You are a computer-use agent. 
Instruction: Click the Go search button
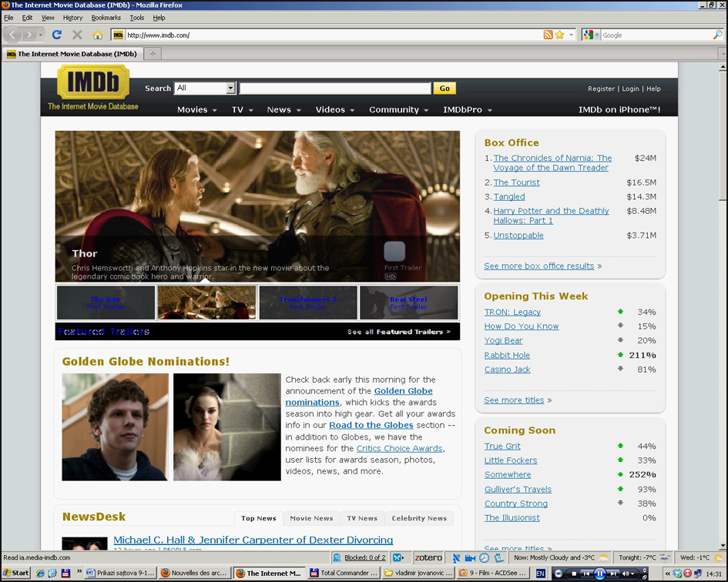click(445, 89)
